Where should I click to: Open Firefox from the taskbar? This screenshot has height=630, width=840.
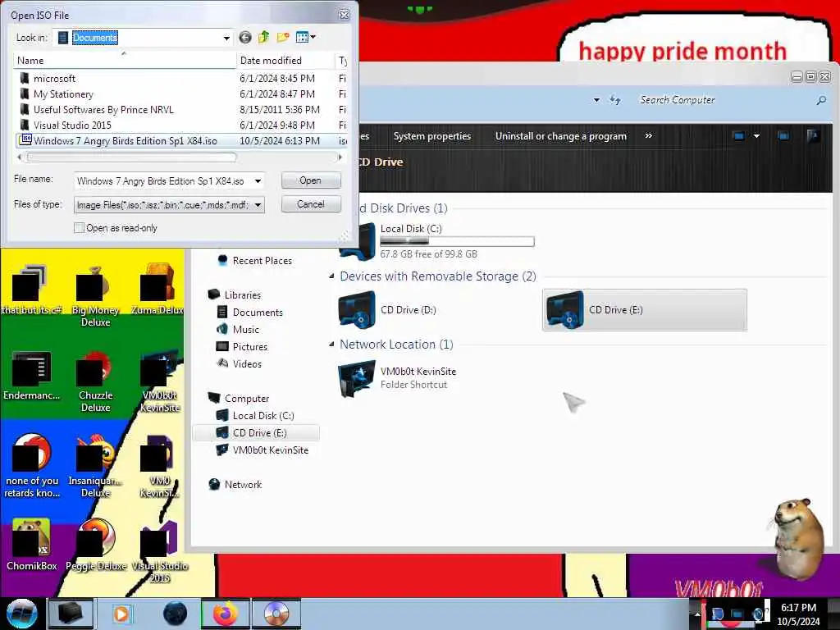pos(225,614)
